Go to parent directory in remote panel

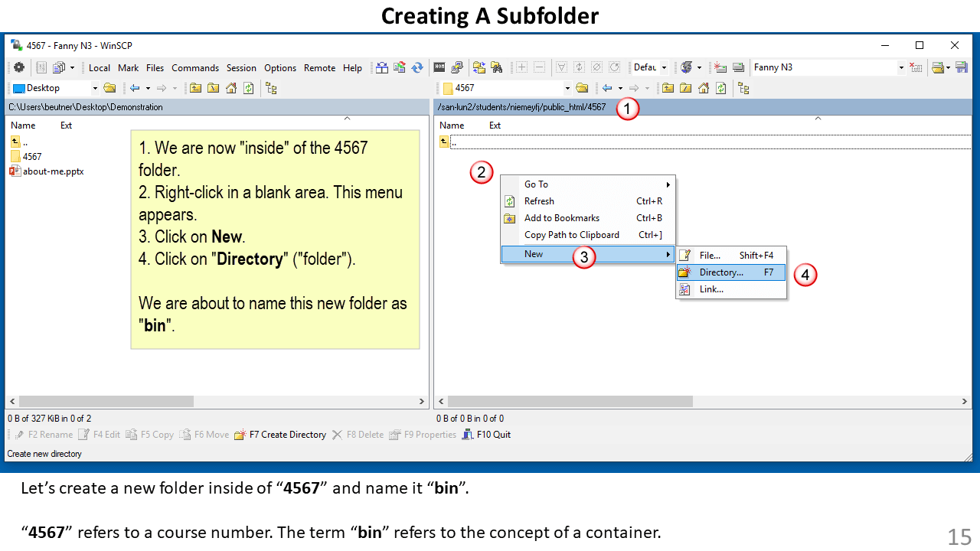point(668,88)
